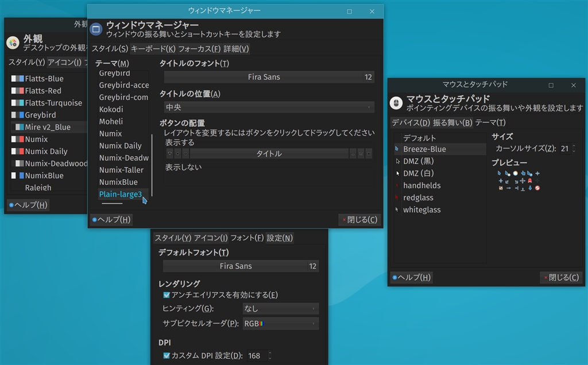
Task: Open the ヒンティング dropdown
Action: 280,308
